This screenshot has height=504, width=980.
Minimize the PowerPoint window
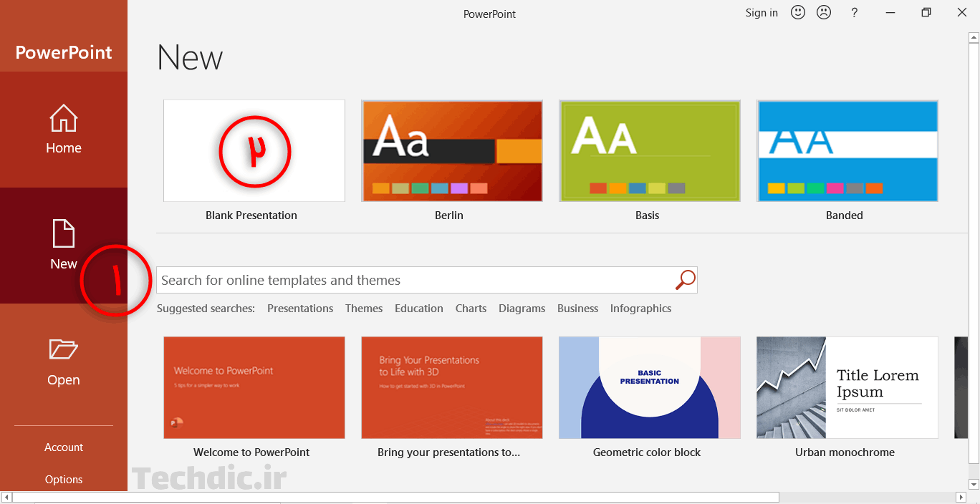click(x=890, y=12)
